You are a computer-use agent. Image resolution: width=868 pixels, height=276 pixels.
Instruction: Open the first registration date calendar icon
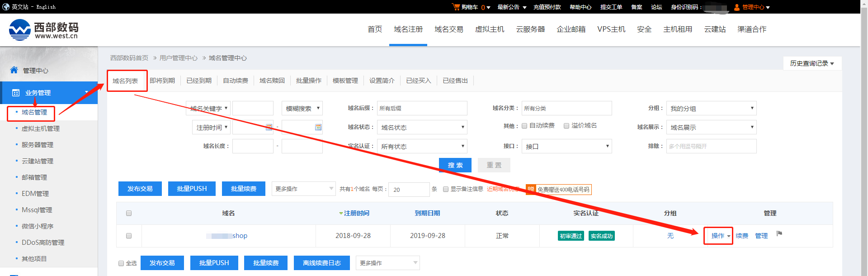[x=269, y=127]
